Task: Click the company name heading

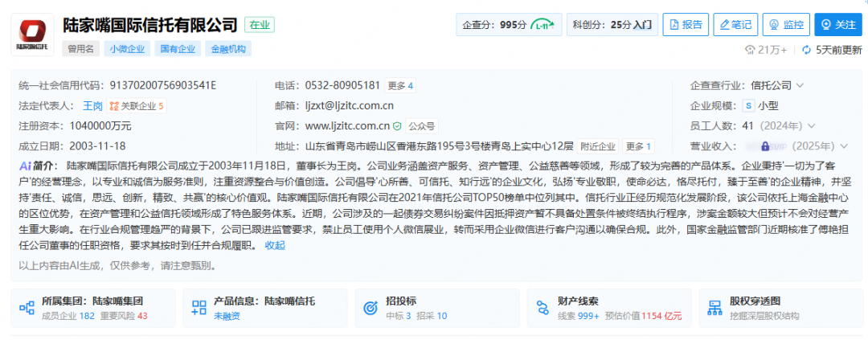Action: (150, 25)
